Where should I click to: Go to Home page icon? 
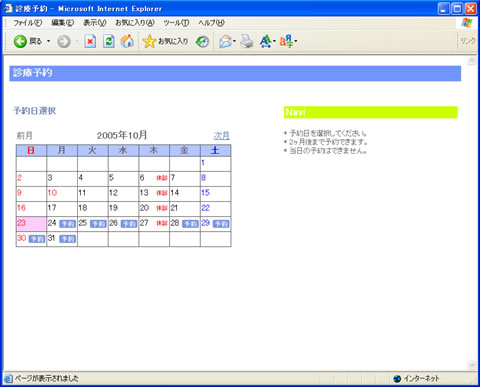pyautogui.click(x=127, y=41)
